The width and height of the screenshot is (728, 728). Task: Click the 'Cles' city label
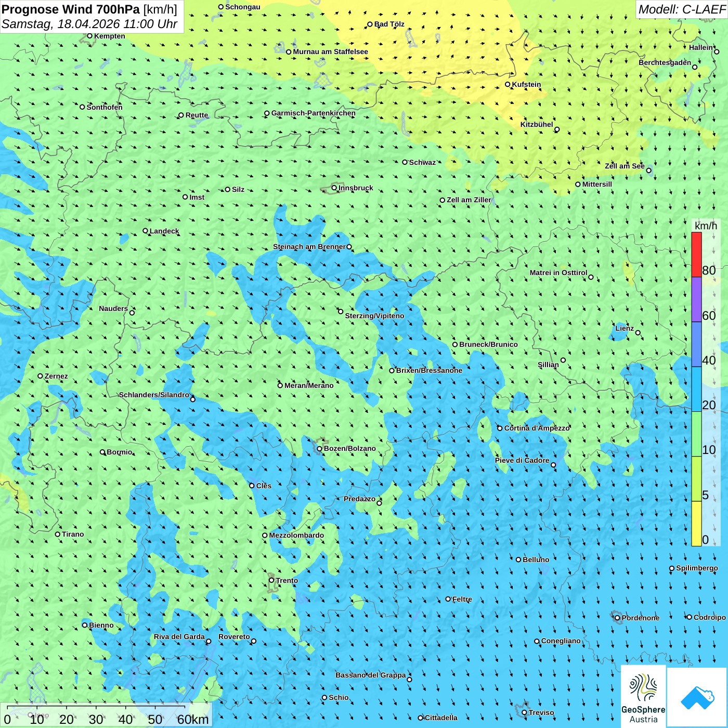[x=264, y=486]
